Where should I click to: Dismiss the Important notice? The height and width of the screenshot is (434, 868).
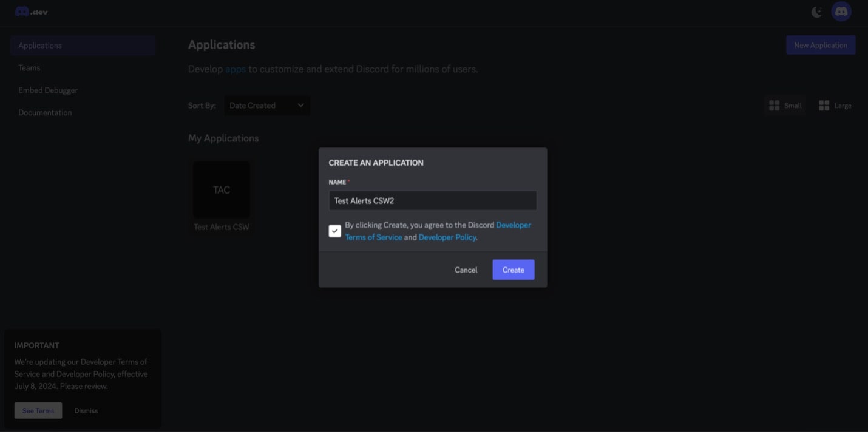tap(86, 411)
